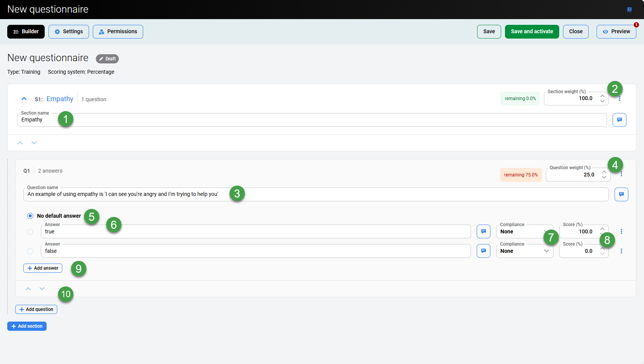Open Compliance dropdown for the 'false' answer
Image resolution: width=644 pixels, height=364 pixels.
click(524, 251)
